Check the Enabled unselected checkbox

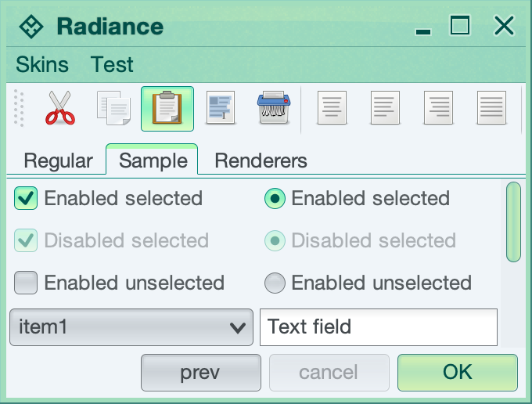(x=27, y=282)
